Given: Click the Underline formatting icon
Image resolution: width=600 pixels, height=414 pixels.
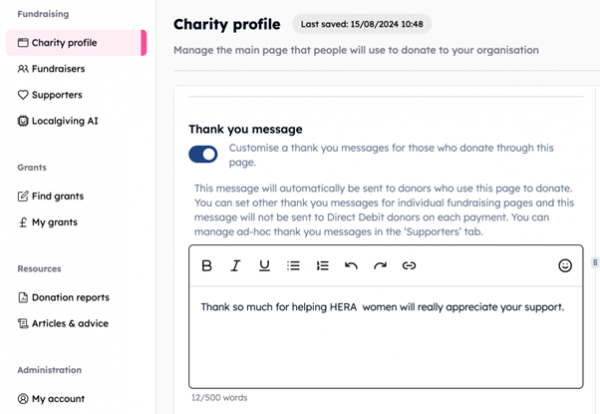Looking at the screenshot, I should point(265,266).
